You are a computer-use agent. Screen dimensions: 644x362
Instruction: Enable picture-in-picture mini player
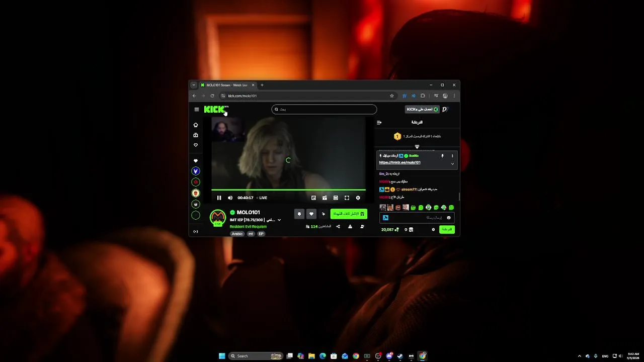coord(313,198)
